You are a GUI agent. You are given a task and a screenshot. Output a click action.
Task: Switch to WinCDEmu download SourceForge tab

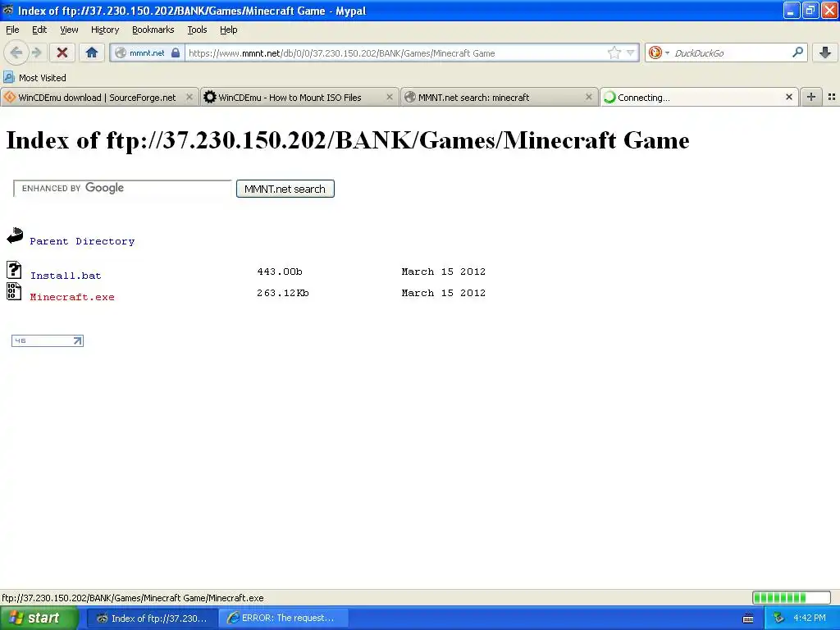(x=99, y=97)
